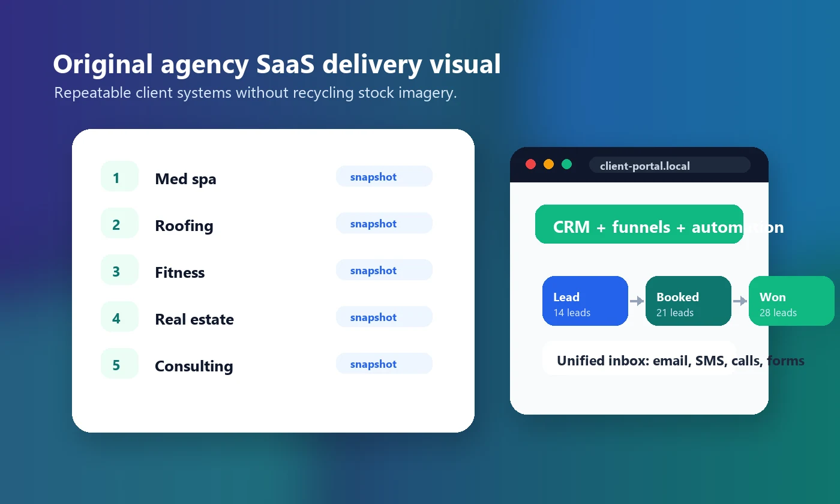Image resolution: width=840 pixels, height=504 pixels.
Task: Select the Consulting label
Action: click(x=194, y=366)
